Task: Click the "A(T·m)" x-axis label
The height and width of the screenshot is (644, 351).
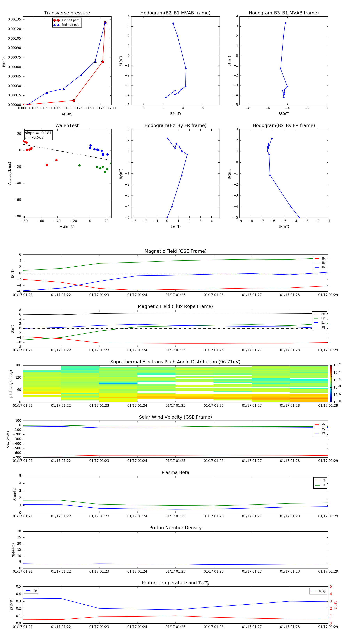Action: point(67,114)
